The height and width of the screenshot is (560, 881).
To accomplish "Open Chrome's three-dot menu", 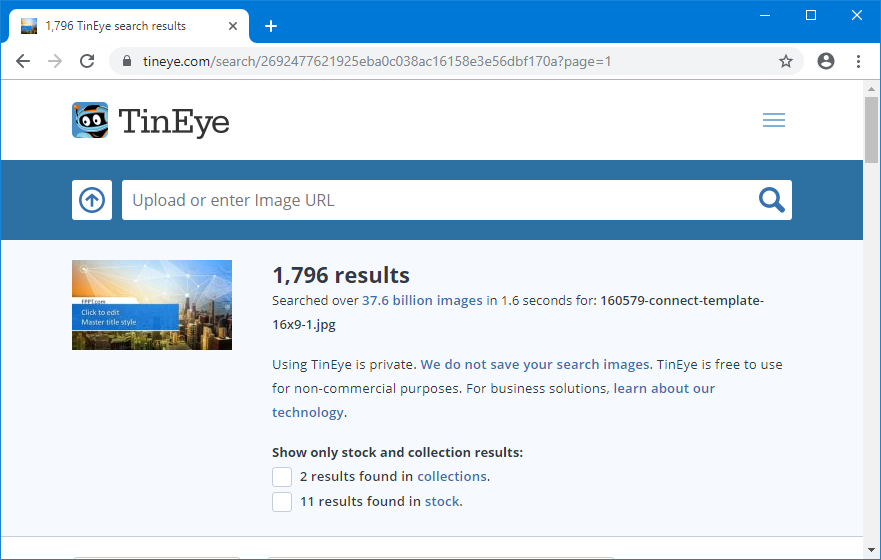I will click(x=858, y=61).
